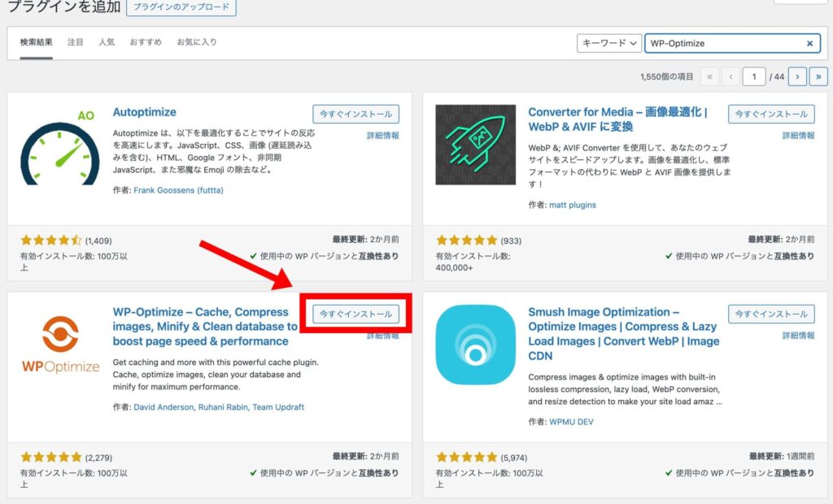This screenshot has width=833, height=504.
Task: Click the 有効インストール数: 400,000+ text
Action: 473,262
